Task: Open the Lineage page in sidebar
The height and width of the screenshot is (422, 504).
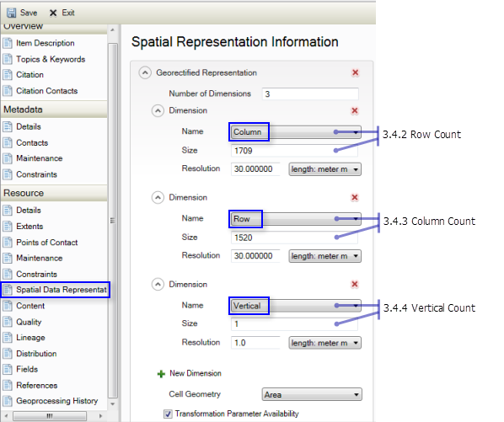Action: click(30, 338)
